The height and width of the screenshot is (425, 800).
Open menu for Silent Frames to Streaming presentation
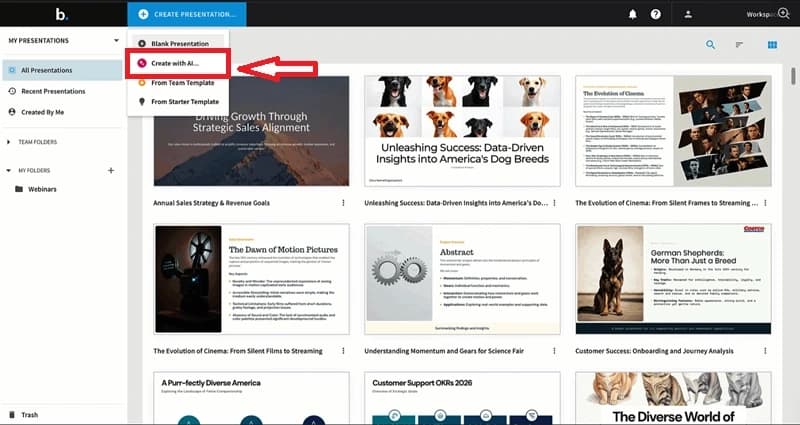[765, 203]
